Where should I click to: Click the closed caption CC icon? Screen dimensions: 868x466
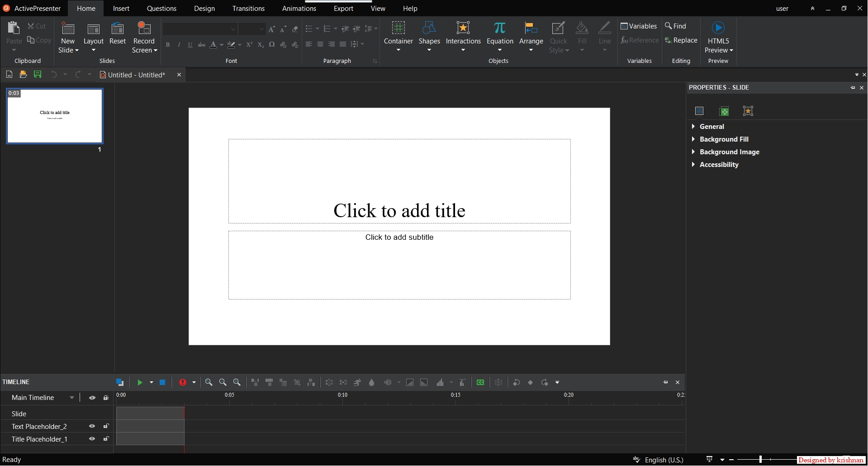pyautogui.click(x=480, y=383)
